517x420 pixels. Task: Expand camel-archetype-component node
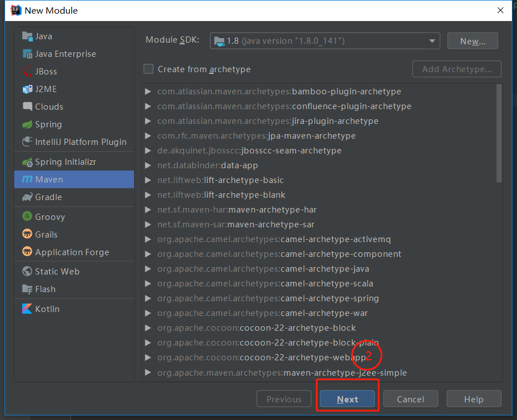pos(148,254)
